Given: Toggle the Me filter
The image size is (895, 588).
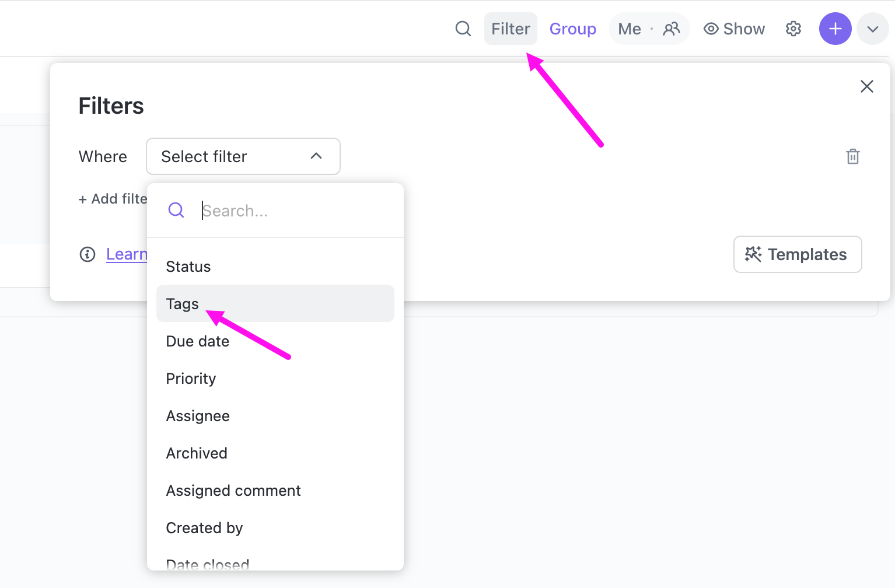Looking at the screenshot, I should [x=629, y=28].
